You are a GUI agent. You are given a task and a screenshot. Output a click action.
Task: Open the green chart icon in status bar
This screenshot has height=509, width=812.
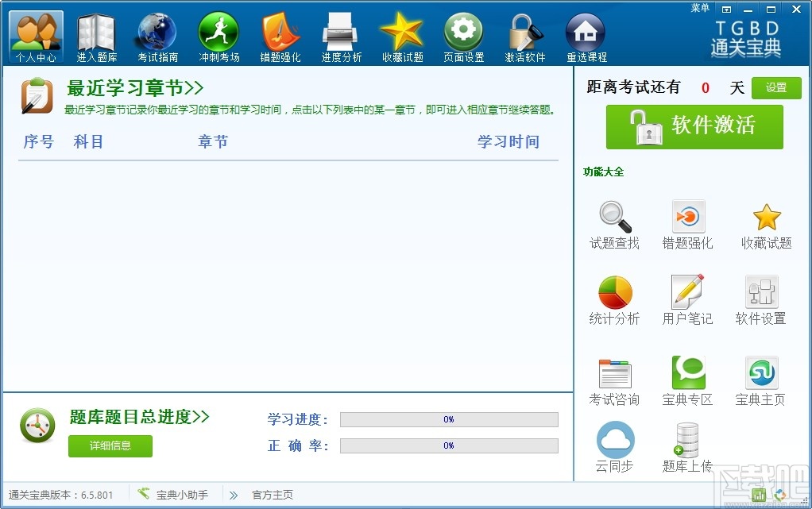[759, 495]
